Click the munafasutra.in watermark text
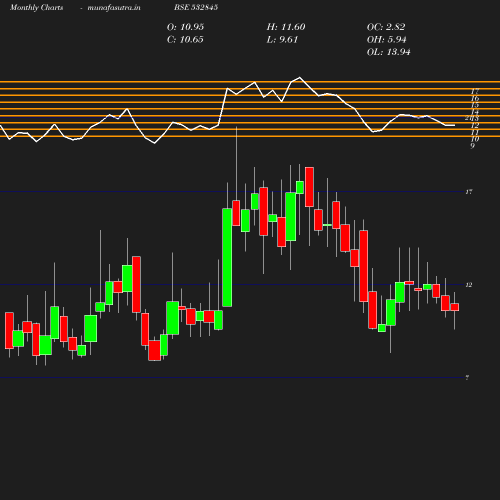Viewport: 500px width, 500px height. (x=114, y=8)
